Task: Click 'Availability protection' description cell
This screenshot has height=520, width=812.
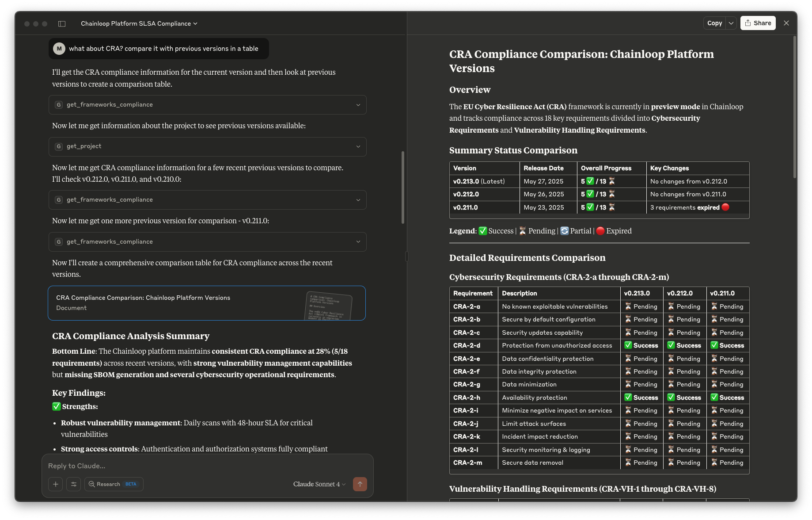Action: coord(559,398)
